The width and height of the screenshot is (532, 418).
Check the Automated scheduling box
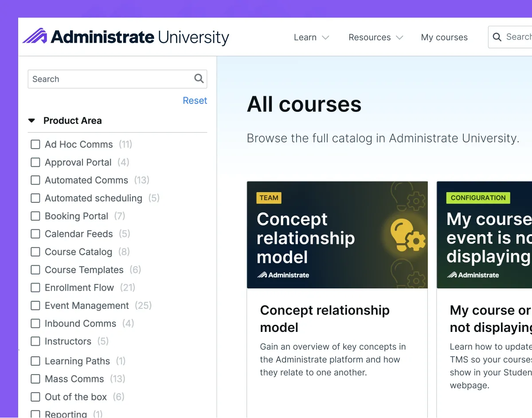pos(35,198)
